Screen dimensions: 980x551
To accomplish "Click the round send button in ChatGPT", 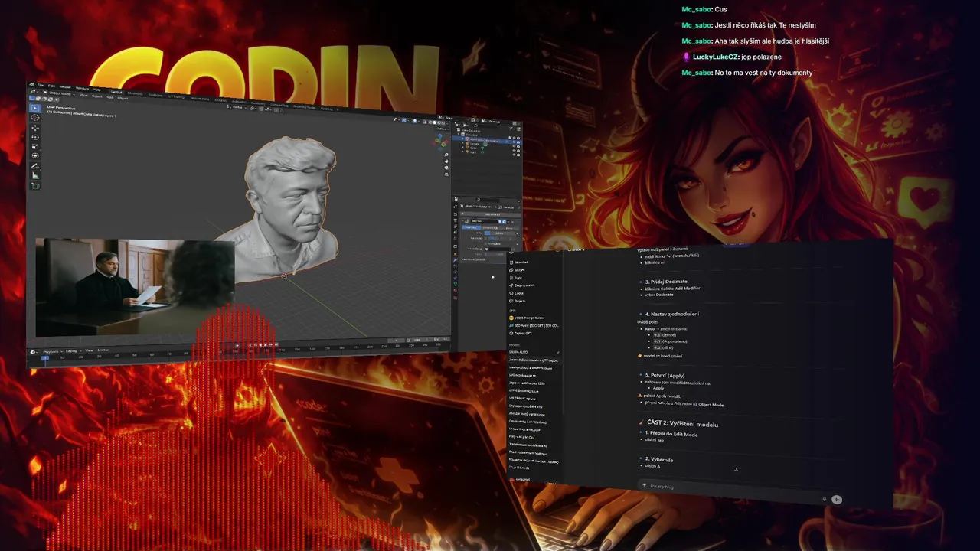I will [837, 499].
